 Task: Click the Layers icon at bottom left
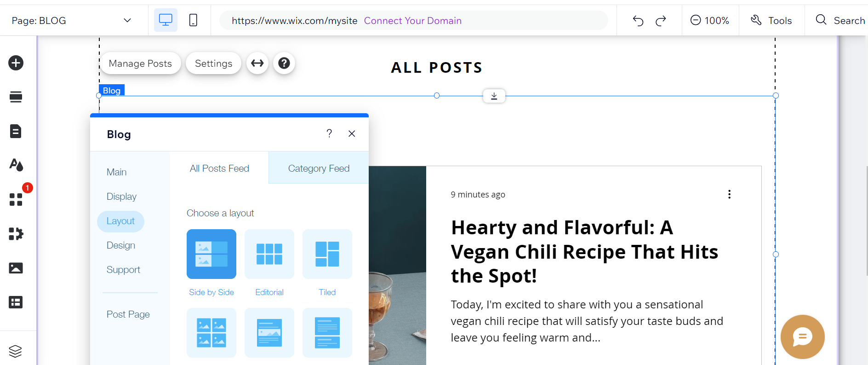click(16, 351)
